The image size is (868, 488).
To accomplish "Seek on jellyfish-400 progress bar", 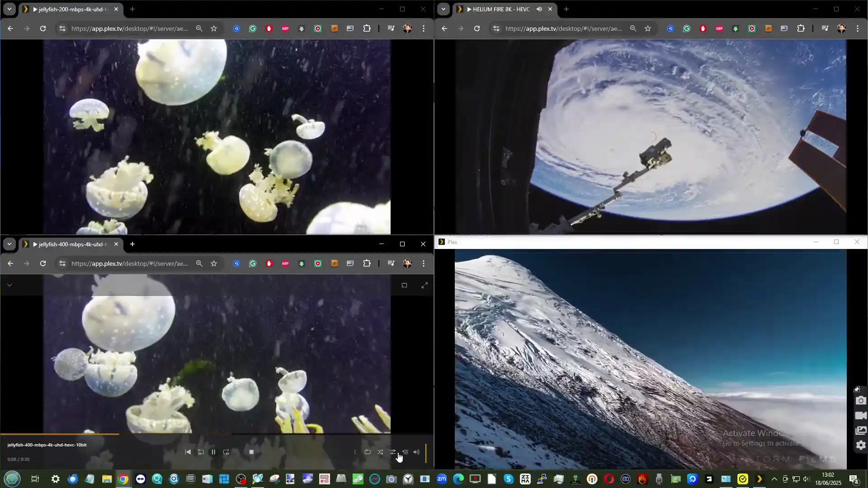I will tap(217, 434).
